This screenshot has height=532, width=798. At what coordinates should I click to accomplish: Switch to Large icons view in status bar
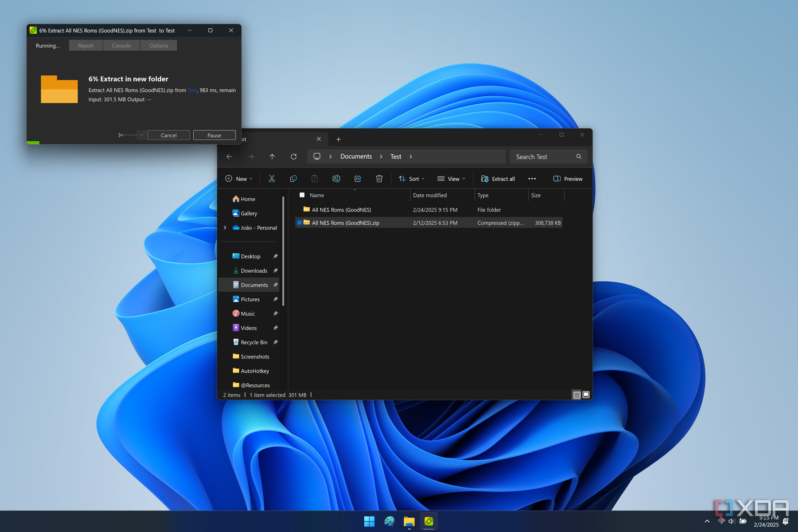click(x=586, y=395)
